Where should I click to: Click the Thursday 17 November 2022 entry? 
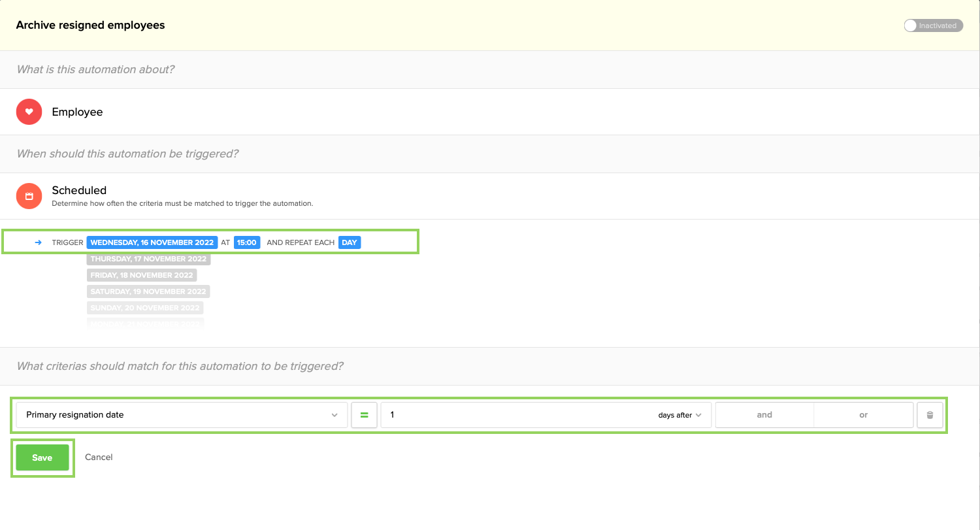[x=148, y=258]
